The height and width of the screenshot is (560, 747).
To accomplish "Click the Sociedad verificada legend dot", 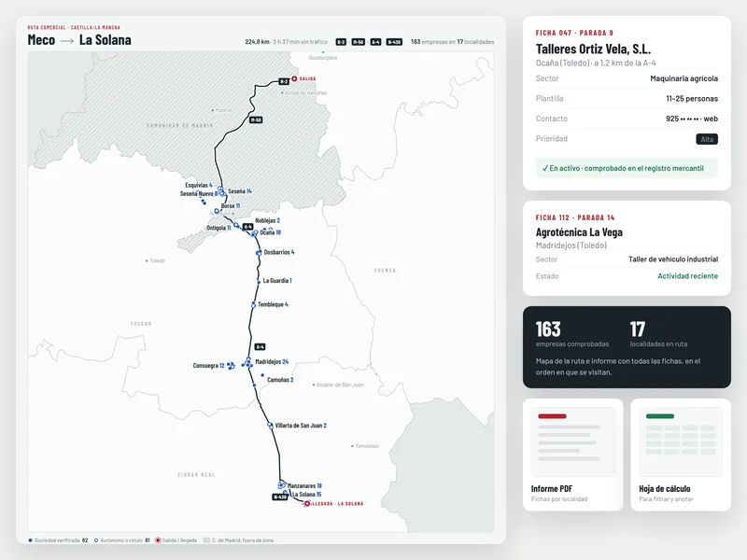I will tap(31, 540).
